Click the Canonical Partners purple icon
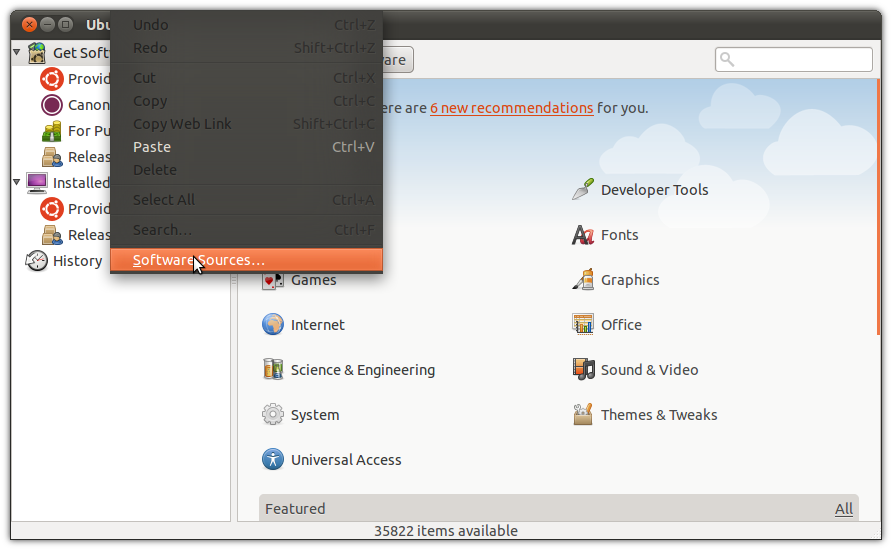Image resolution: width=892 pixels, height=550 pixels. coord(52,105)
